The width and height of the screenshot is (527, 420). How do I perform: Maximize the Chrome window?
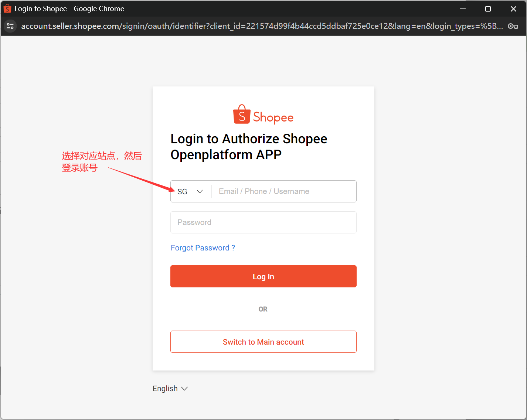488,8
